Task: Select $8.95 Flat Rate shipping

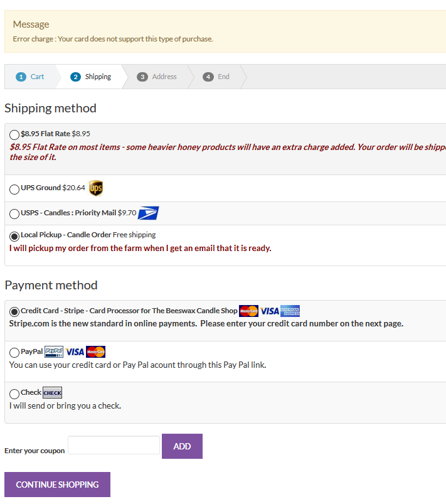Action: (14, 135)
